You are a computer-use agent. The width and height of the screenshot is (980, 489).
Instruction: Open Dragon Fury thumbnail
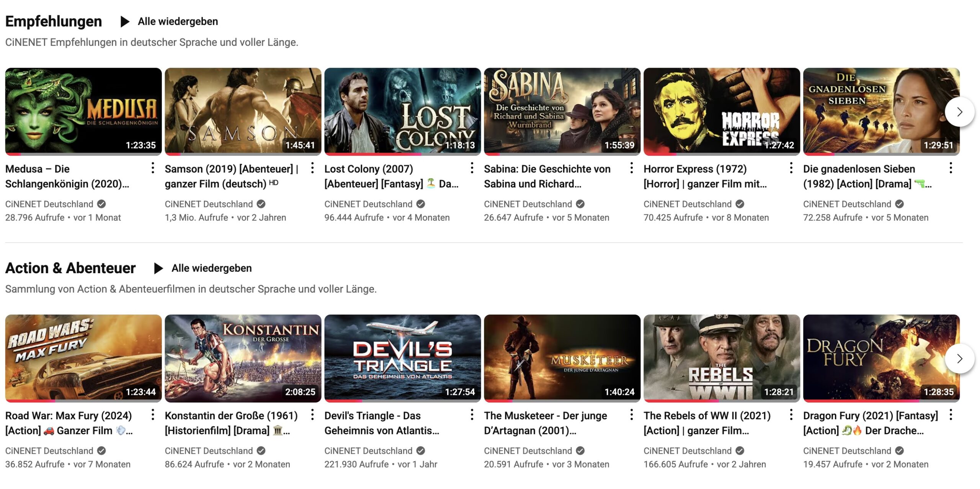[x=882, y=359]
